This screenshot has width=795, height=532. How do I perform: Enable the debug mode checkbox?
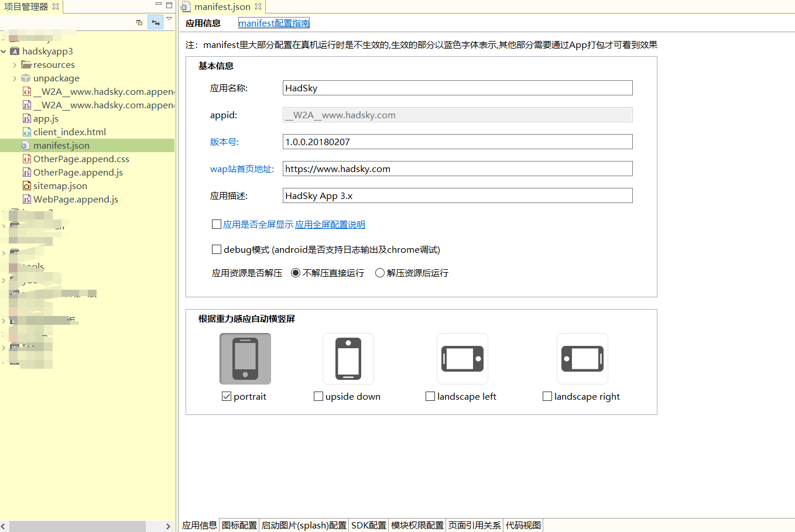[x=217, y=249]
